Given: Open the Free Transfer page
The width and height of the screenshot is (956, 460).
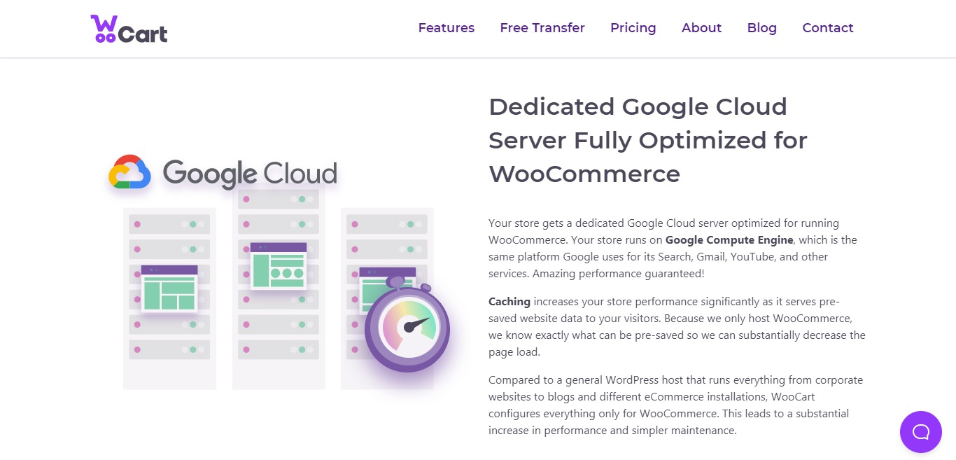Looking at the screenshot, I should click(x=542, y=28).
